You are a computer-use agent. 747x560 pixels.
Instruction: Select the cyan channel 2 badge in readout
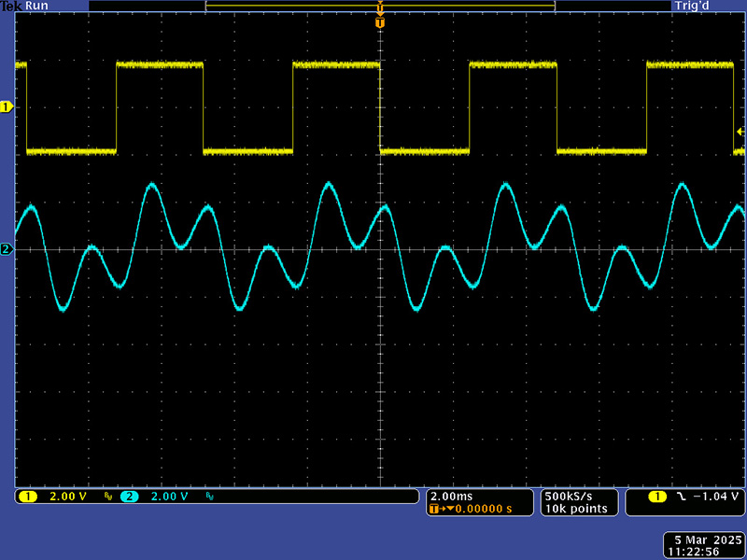point(129,497)
